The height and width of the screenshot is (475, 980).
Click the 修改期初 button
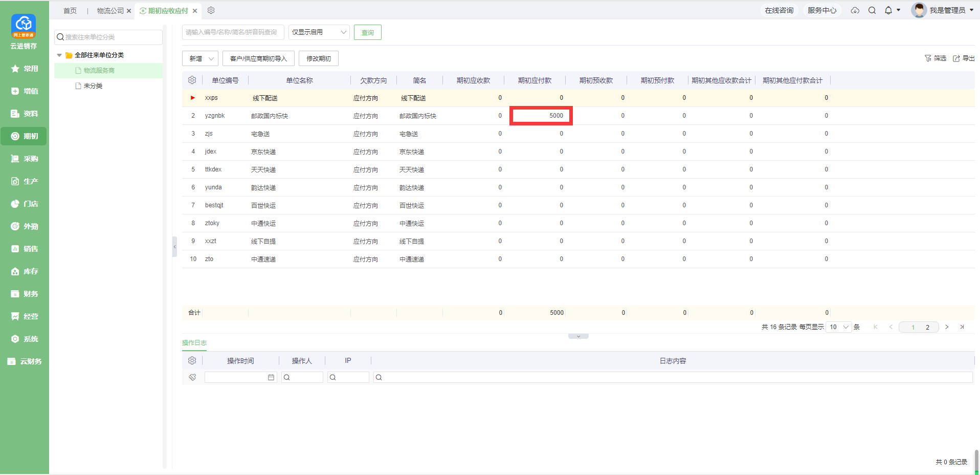[x=319, y=59]
